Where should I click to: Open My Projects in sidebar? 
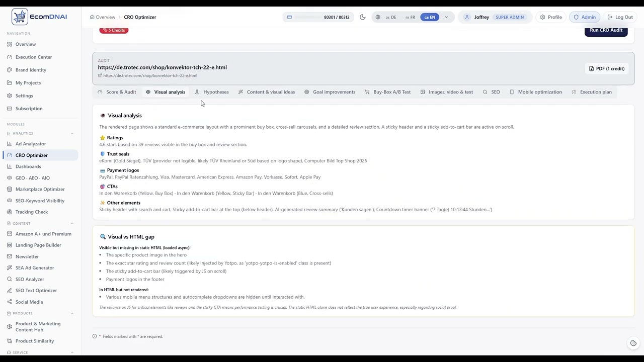pyautogui.click(x=40, y=83)
